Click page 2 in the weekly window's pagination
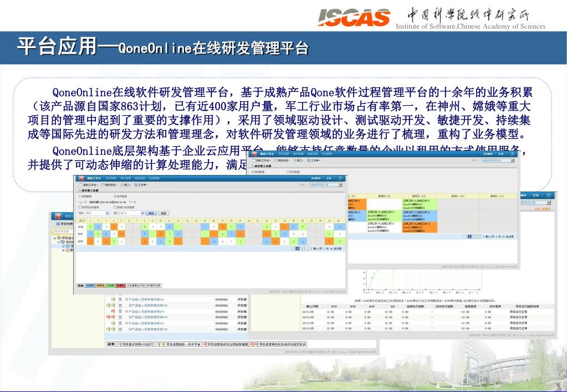Screen dimensions: 567x392 pyautogui.click(x=474, y=236)
